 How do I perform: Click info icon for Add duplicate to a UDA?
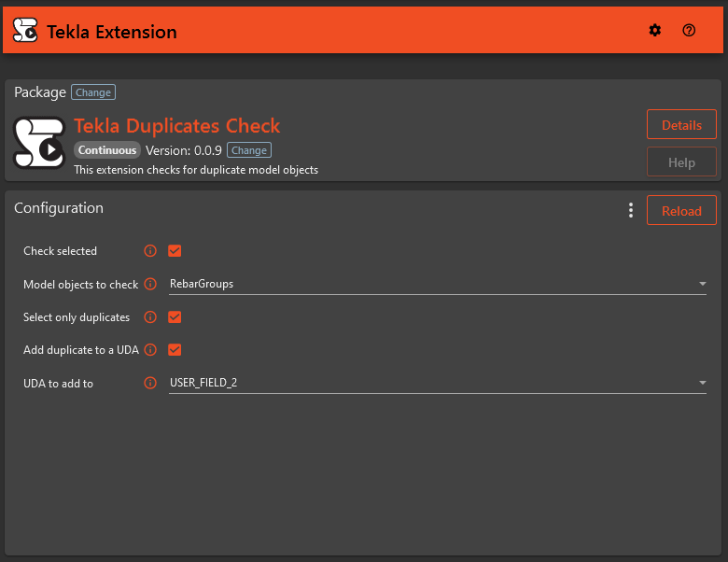click(150, 350)
